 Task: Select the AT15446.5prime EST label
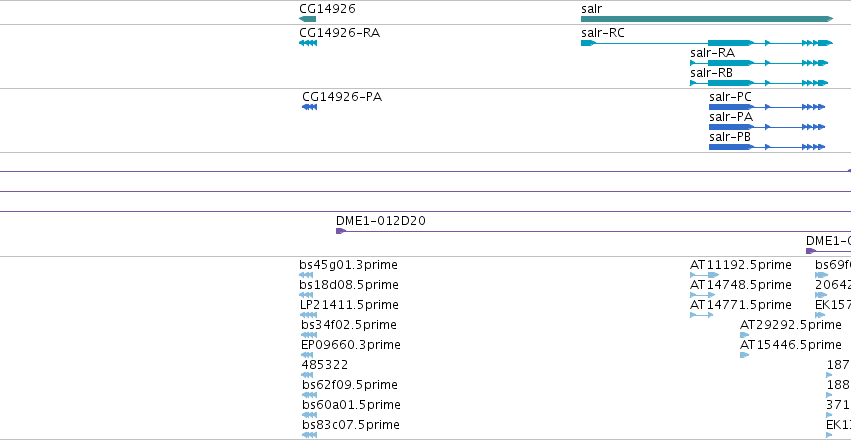point(791,345)
